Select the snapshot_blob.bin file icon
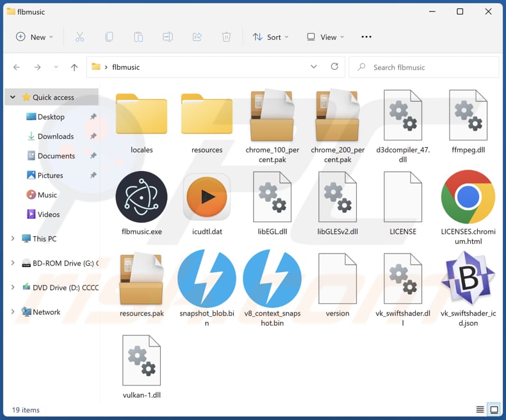Image resolution: width=506 pixels, height=420 pixels. pos(207,279)
